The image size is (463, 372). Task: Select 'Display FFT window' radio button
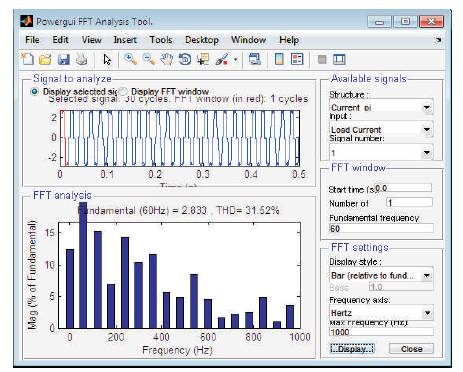pyautogui.click(x=123, y=91)
